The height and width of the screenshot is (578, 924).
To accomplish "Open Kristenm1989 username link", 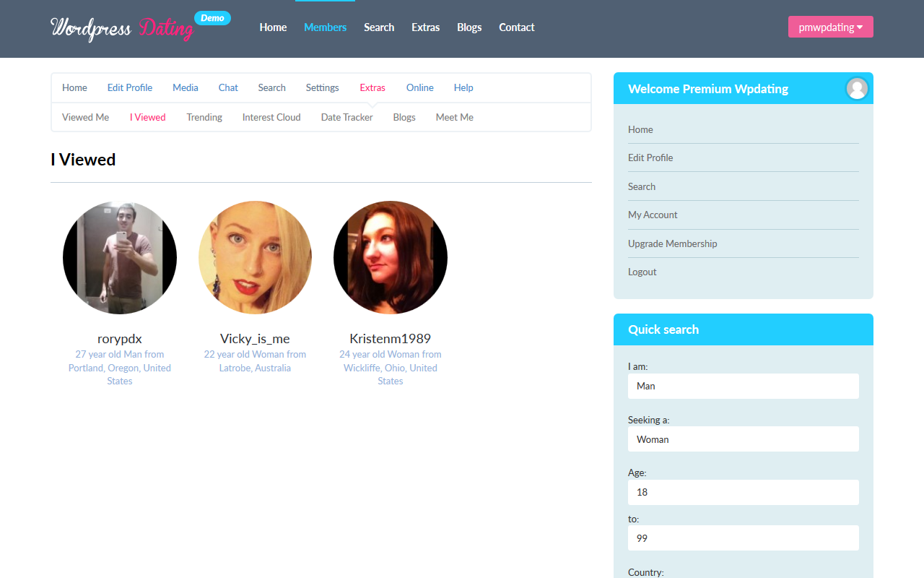I will click(391, 338).
